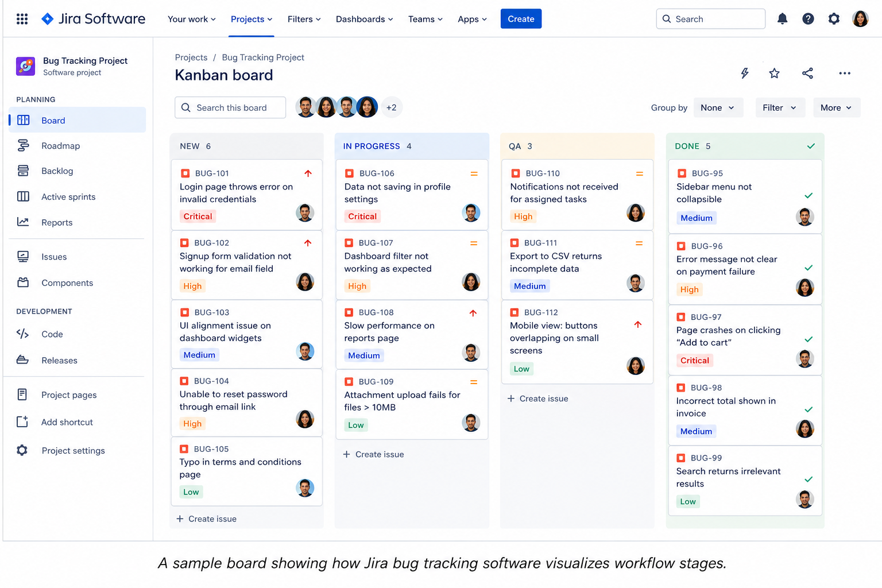Show the +2 more assignees
This screenshot has height=588, width=882.
pos(392,107)
